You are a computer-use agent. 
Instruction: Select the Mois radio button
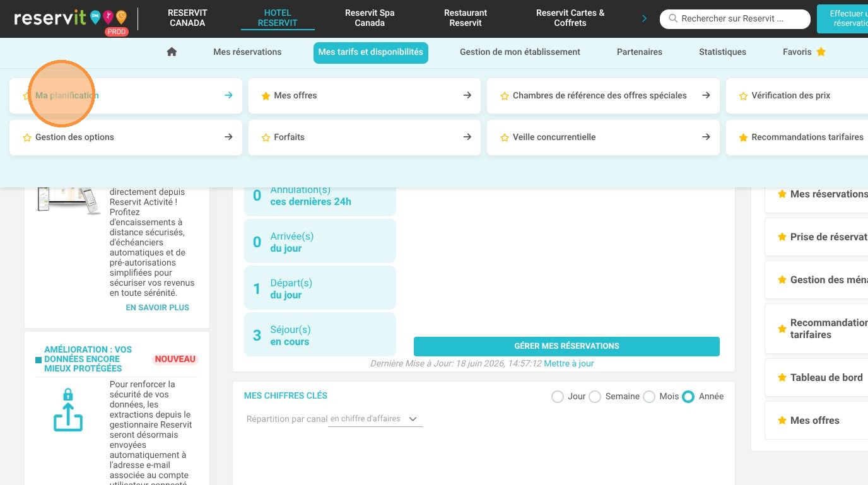point(648,397)
